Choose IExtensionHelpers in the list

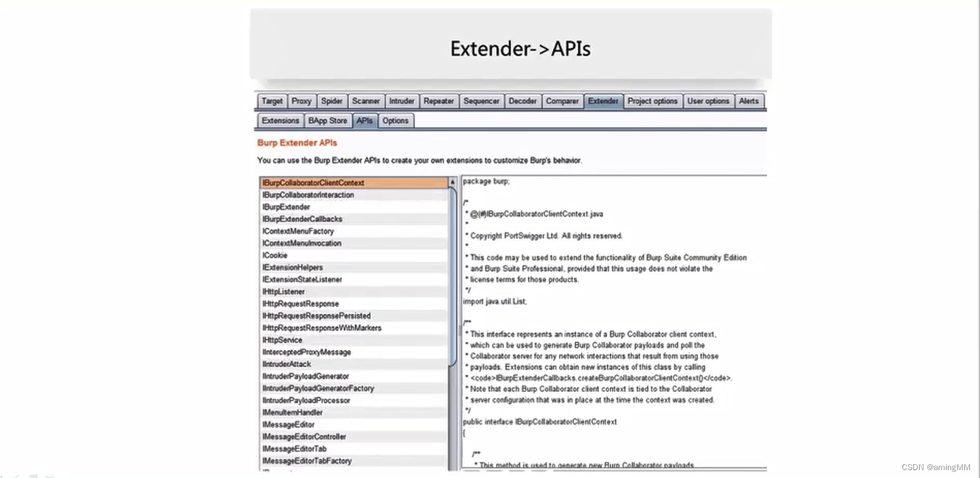pyautogui.click(x=354, y=267)
